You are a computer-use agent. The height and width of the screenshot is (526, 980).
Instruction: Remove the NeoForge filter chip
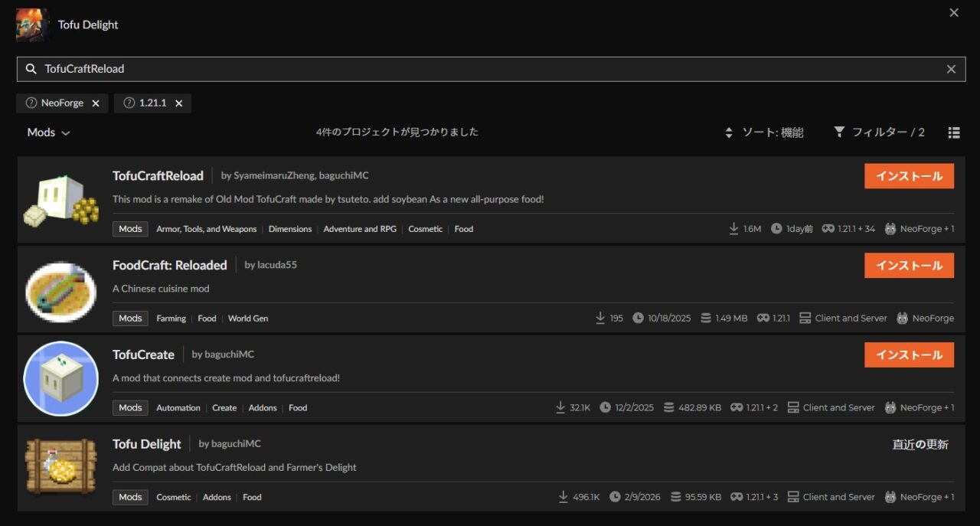[96, 103]
